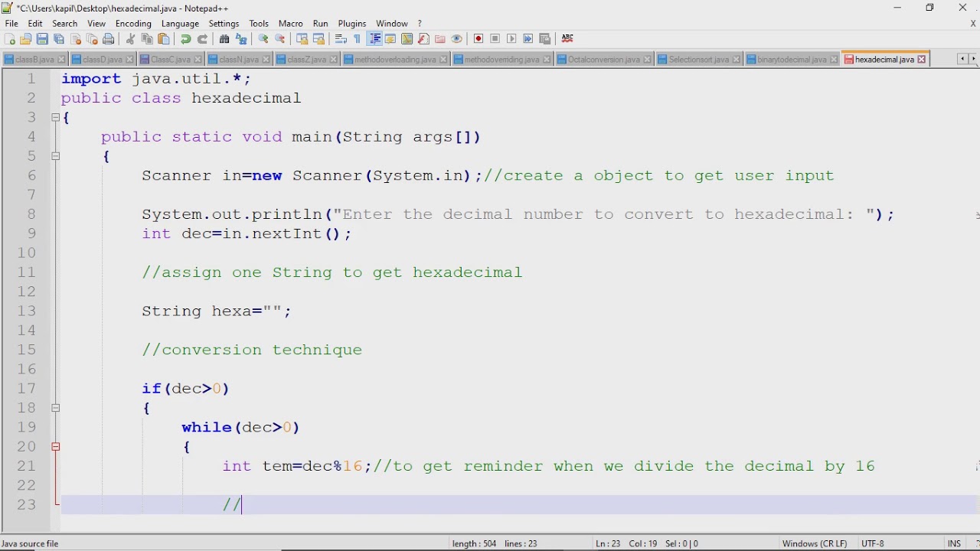Viewport: 980px width, 551px height.
Task: Start macro recording red dot icon
Action: (479, 39)
